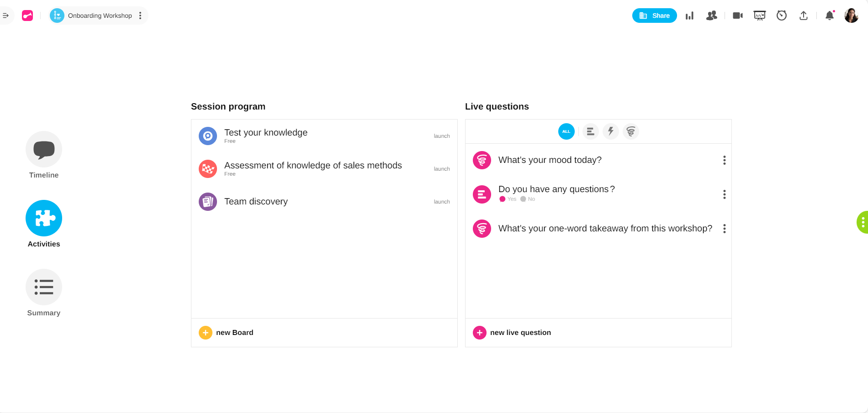
Task: Expand the Onboarding Workshop options menu
Action: [x=140, y=16]
